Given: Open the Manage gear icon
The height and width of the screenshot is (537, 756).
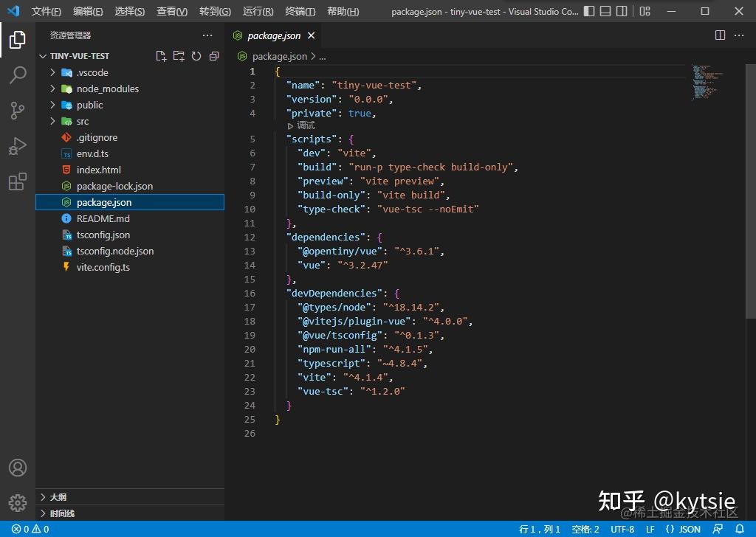Looking at the screenshot, I should [18, 502].
